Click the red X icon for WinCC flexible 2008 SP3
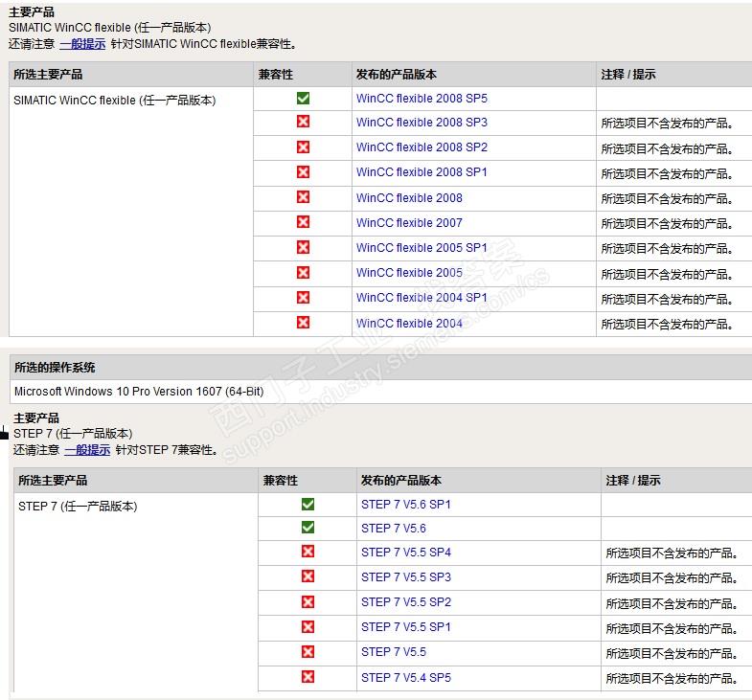This screenshot has width=752, height=700. (303, 122)
